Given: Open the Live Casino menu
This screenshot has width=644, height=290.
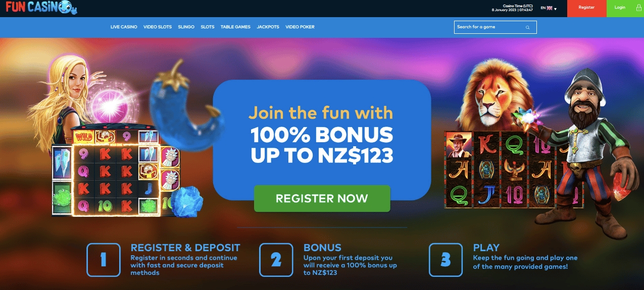Looking at the screenshot, I should [124, 27].
